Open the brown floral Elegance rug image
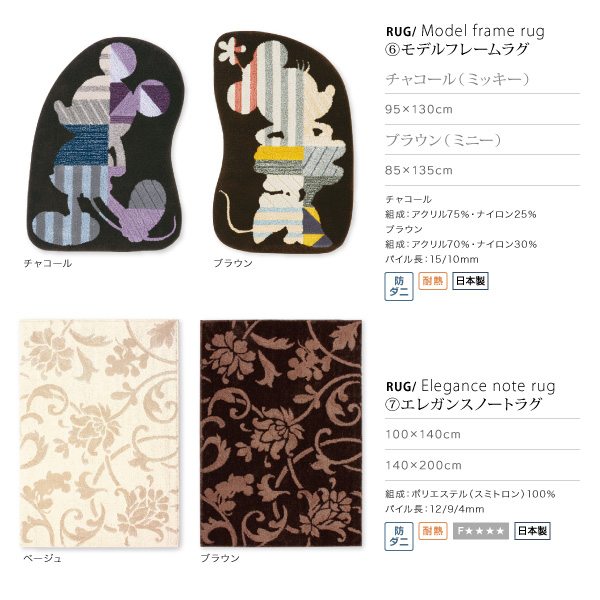 point(281,433)
